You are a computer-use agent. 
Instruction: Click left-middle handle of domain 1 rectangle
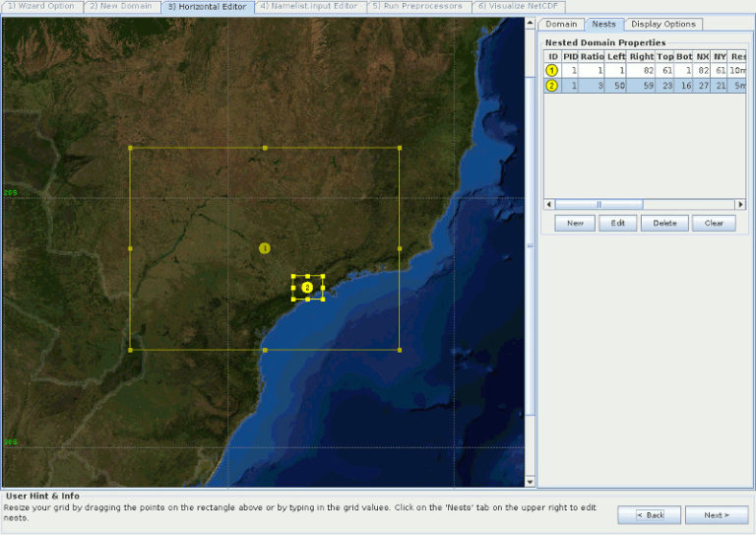click(130, 248)
